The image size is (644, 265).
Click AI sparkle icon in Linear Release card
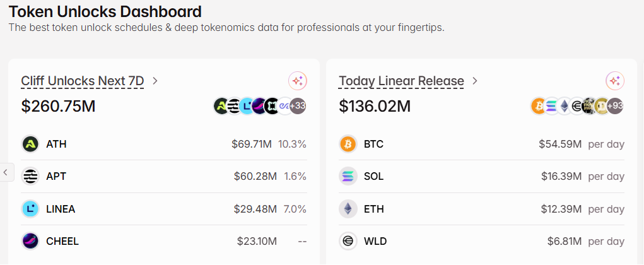pos(615,81)
